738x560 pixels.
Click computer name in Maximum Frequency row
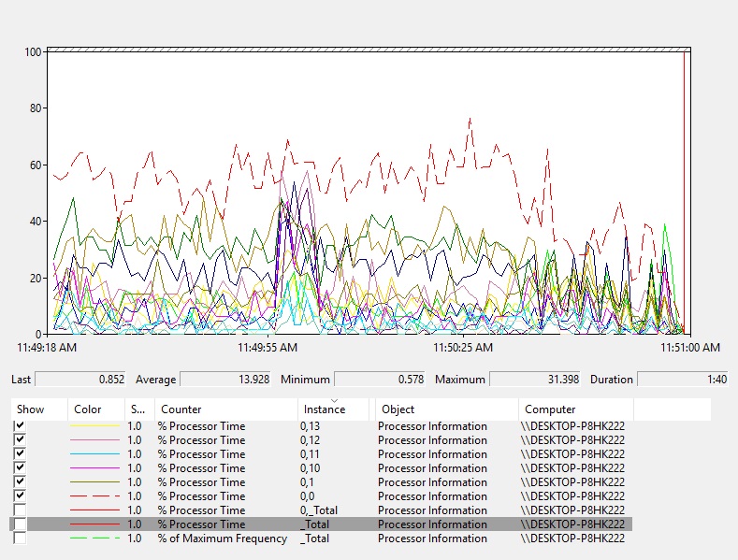tap(572, 538)
